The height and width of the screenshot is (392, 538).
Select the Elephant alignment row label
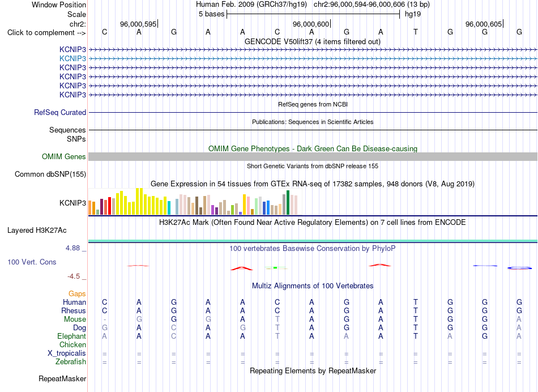coord(71,336)
